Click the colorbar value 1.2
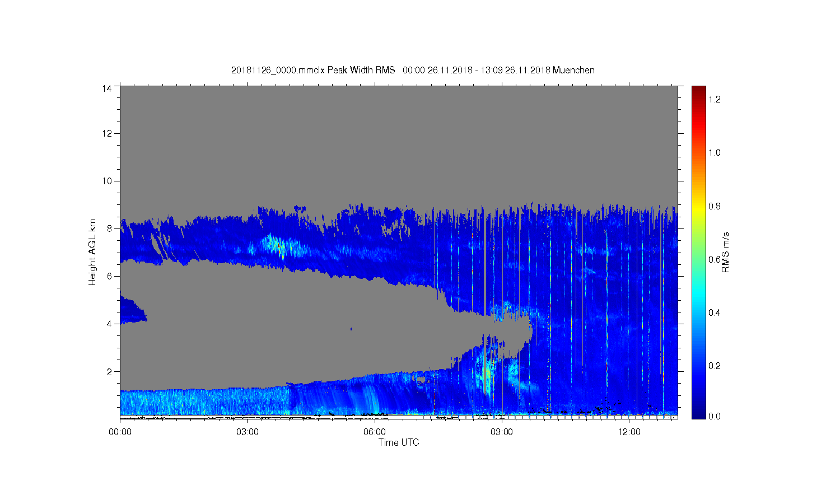840x504 pixels. coord(714,99)
